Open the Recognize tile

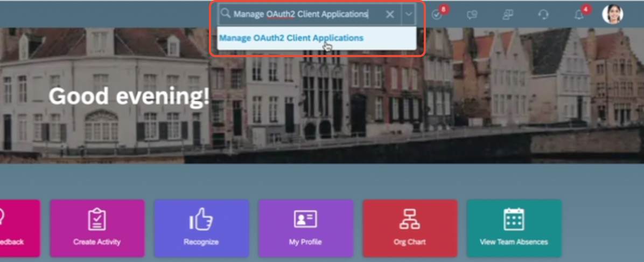(x=201, y=228)
